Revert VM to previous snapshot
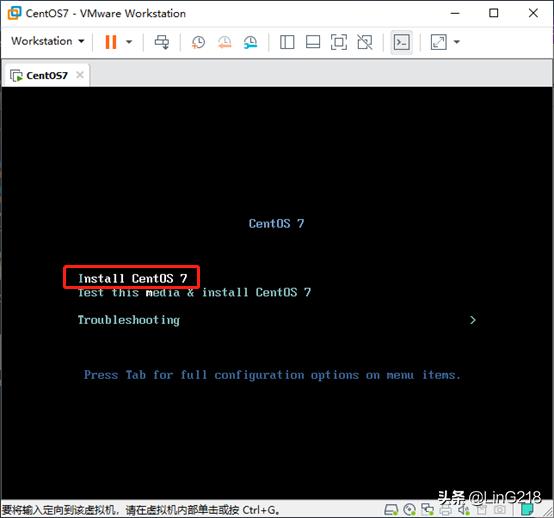Image resolution: width=554 pixels, height=518 pixels. 224,42
